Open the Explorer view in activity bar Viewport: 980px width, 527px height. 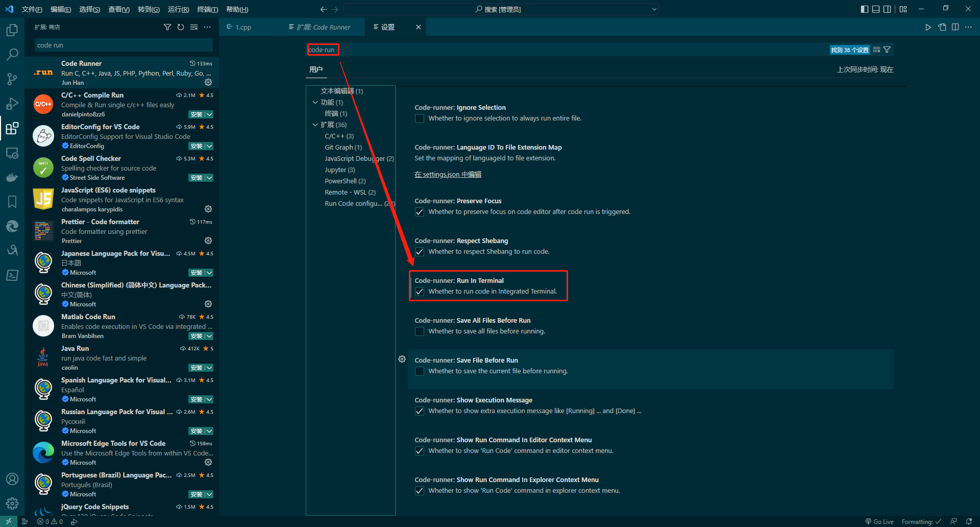click(x=12, y=30)
